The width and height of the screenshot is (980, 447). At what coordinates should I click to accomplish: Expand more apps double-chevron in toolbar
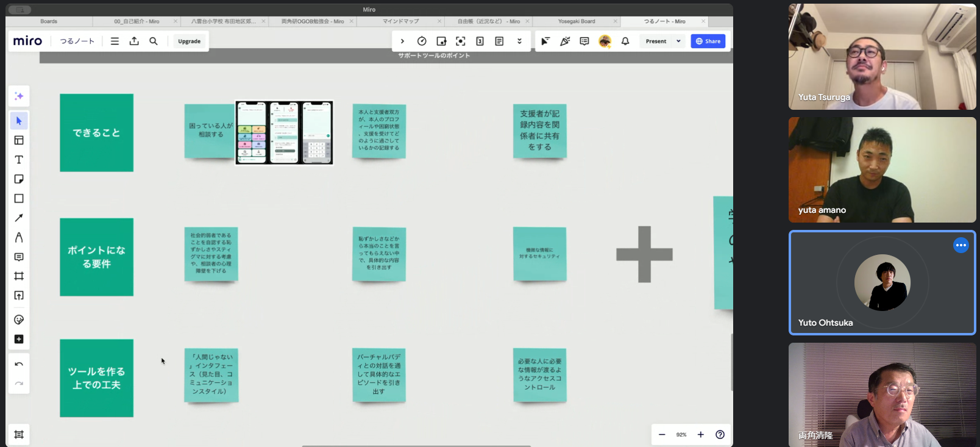(x=519, y=41)
